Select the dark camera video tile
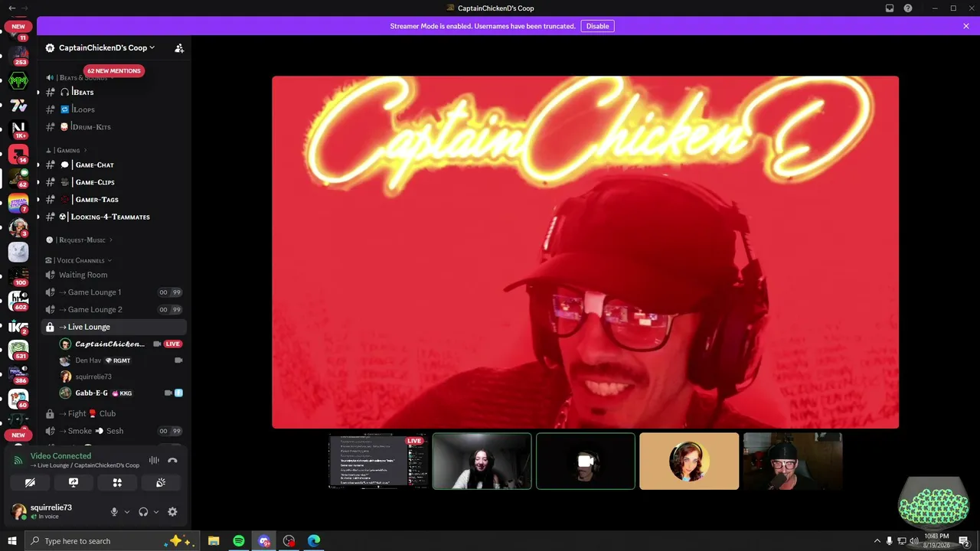 [586, 461]
